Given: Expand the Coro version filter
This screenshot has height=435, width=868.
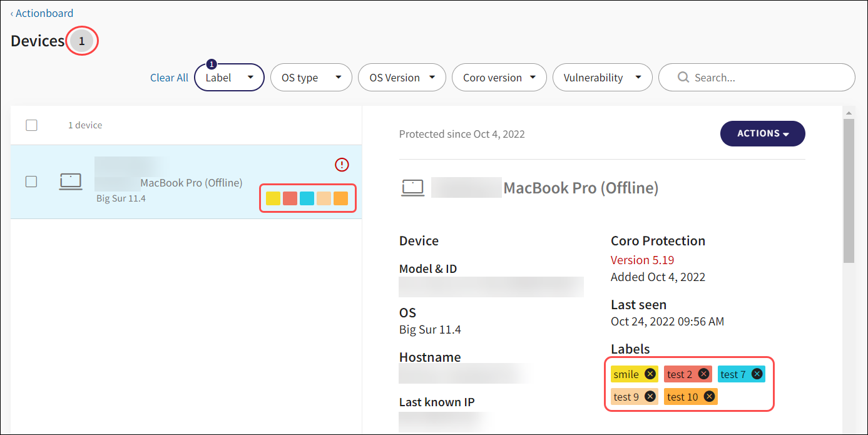Looking at the screenshot, I should pos(499,78).
